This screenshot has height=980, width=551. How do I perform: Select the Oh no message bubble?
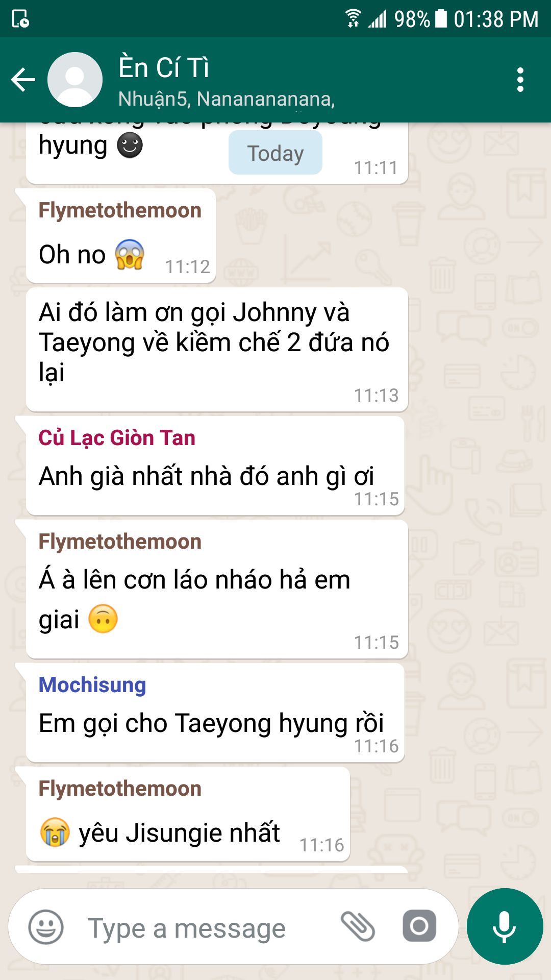coord(121,236)
